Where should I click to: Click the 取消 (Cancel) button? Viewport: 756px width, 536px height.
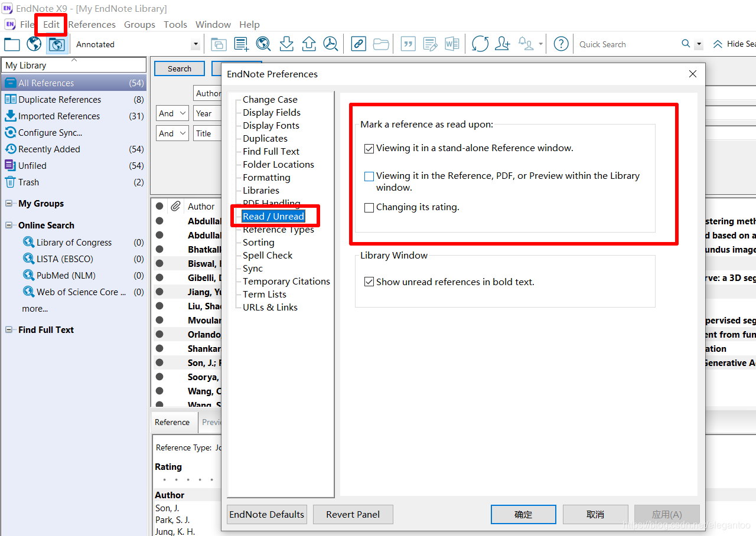click(x=595, y=514)
